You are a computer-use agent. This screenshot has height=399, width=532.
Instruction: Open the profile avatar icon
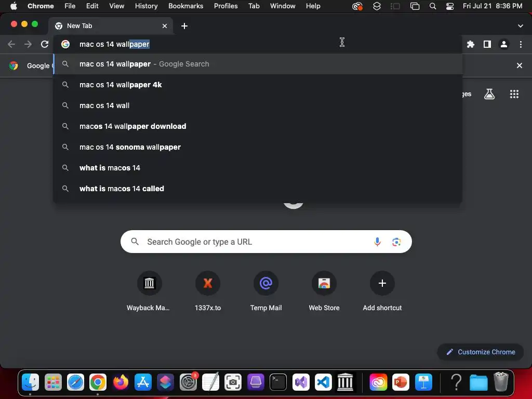pos(504,44)
